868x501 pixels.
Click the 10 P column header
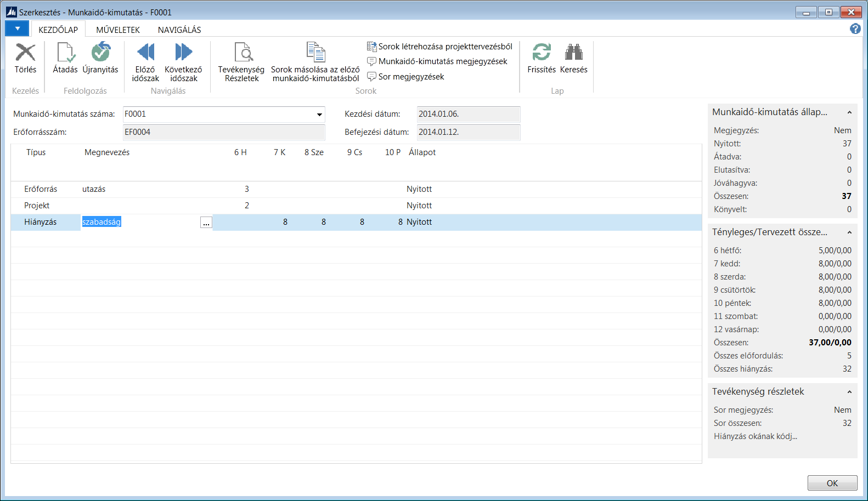tap(393, 152)
